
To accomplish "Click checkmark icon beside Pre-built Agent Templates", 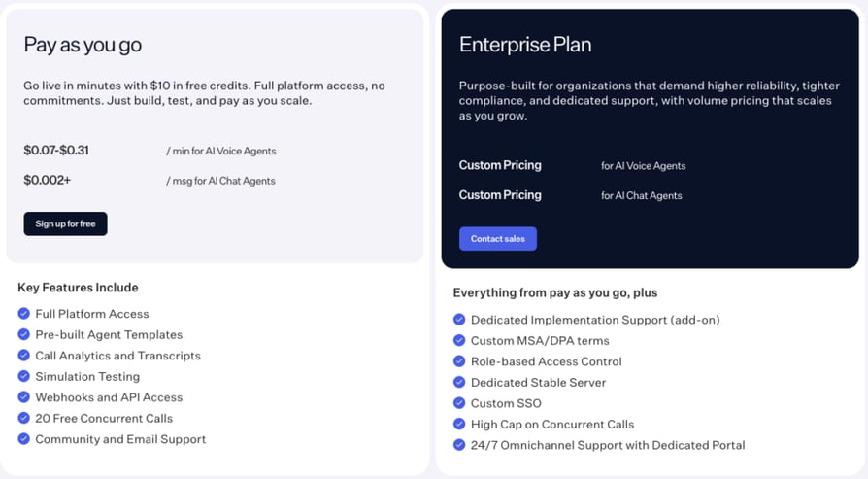I will pos(24,334).
